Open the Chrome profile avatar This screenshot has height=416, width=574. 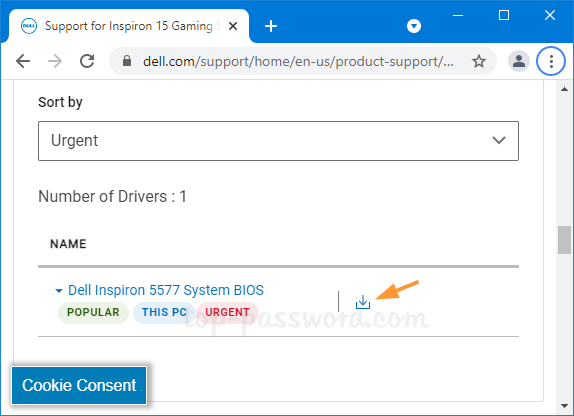tap(519, 61)
